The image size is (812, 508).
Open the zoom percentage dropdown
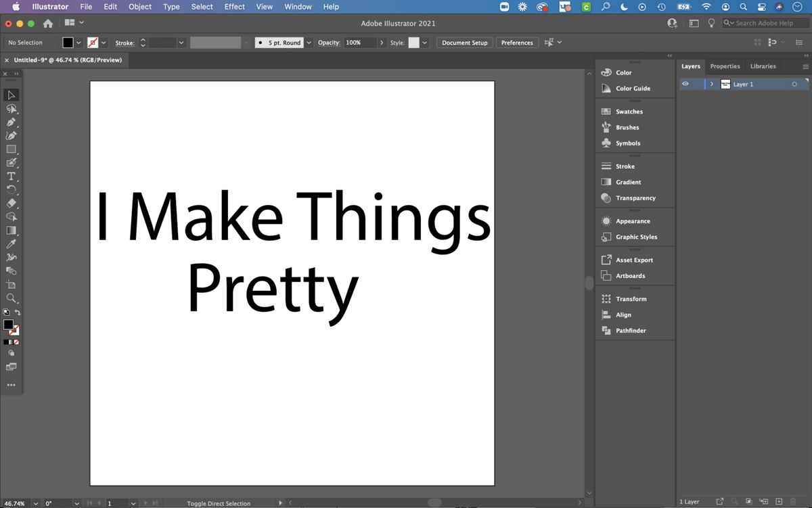pos(35,503)
